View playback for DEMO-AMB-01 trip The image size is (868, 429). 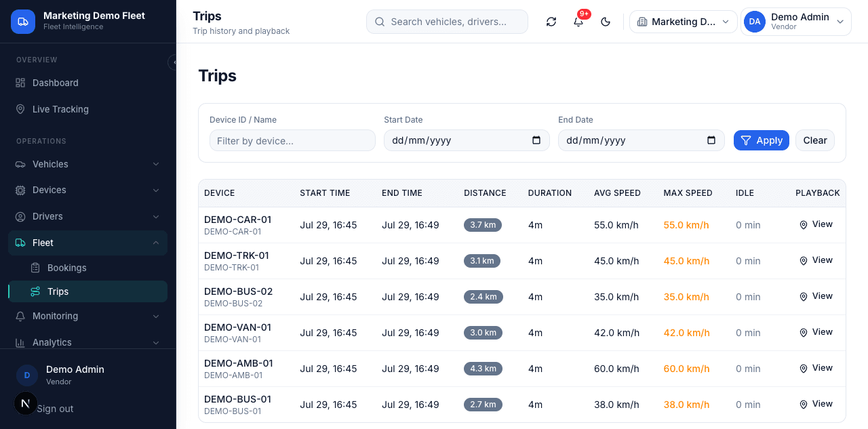(x=816, y=368)
